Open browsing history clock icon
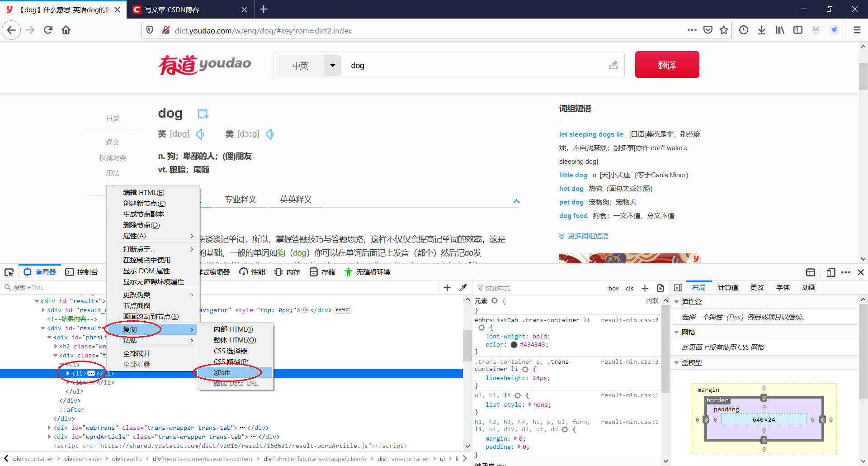 (744, 30)
